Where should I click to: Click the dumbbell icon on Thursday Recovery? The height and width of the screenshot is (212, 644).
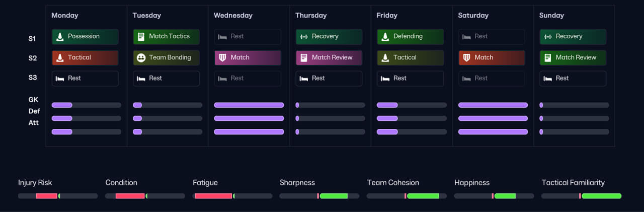303,36
